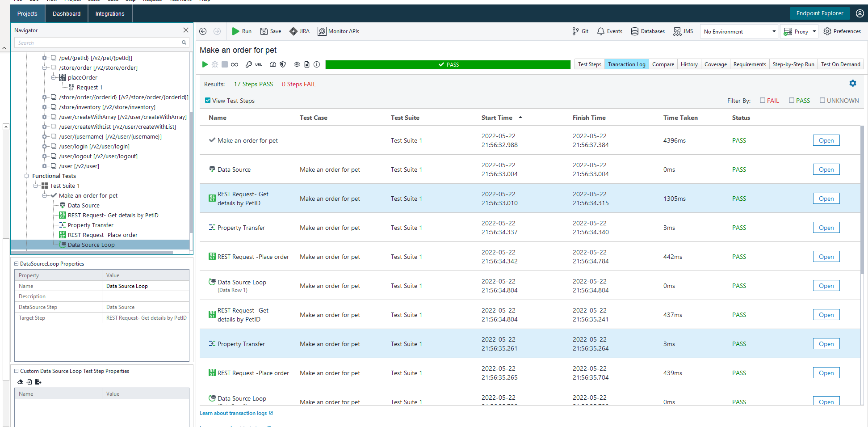Export custom properties to file icon
This screenshot has height=427, width=868.
pyautogui.click(x=38, y=382)
